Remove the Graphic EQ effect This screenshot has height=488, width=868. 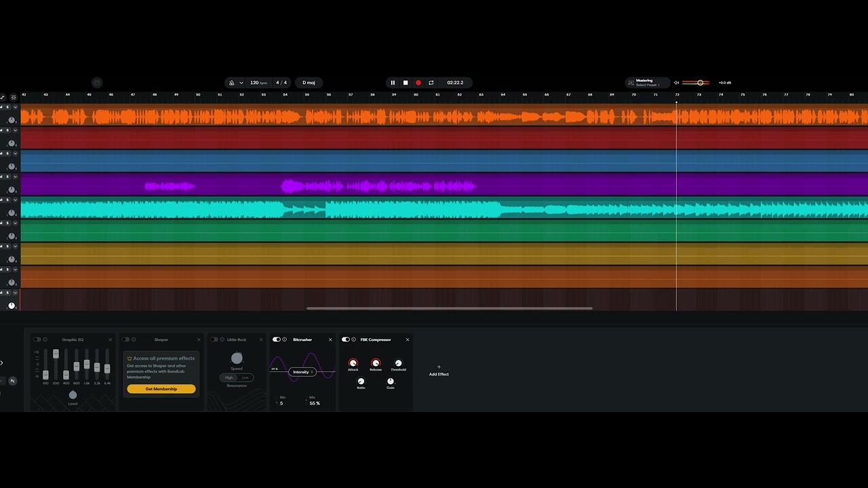coord(111,340)
